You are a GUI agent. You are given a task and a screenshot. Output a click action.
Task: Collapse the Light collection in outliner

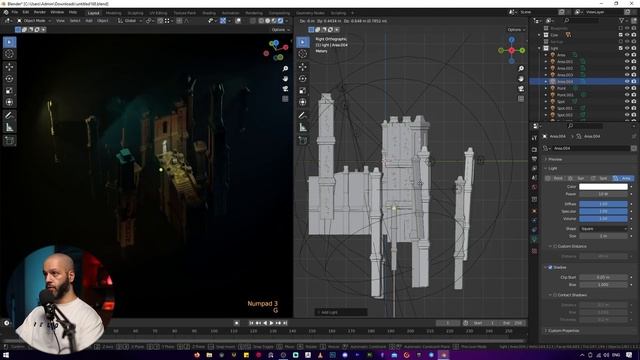[540, 48]
